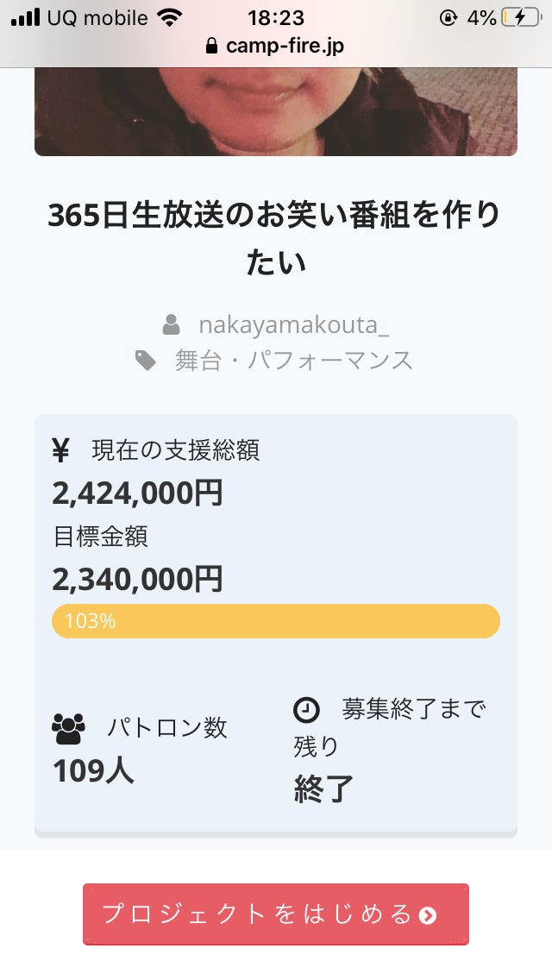Viewport: 552px width, 980px height.
Task: Tap the user profile icon beside nakayamakouta_
Action: [171, 325]
